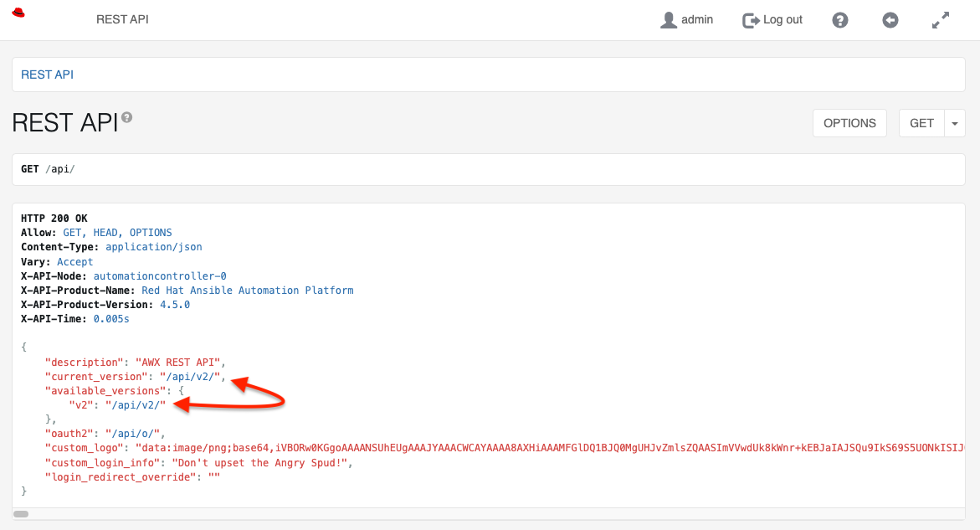Click the base64 custom_logo data string
This screenshot has width=980, height=530.
pos(550,447)
